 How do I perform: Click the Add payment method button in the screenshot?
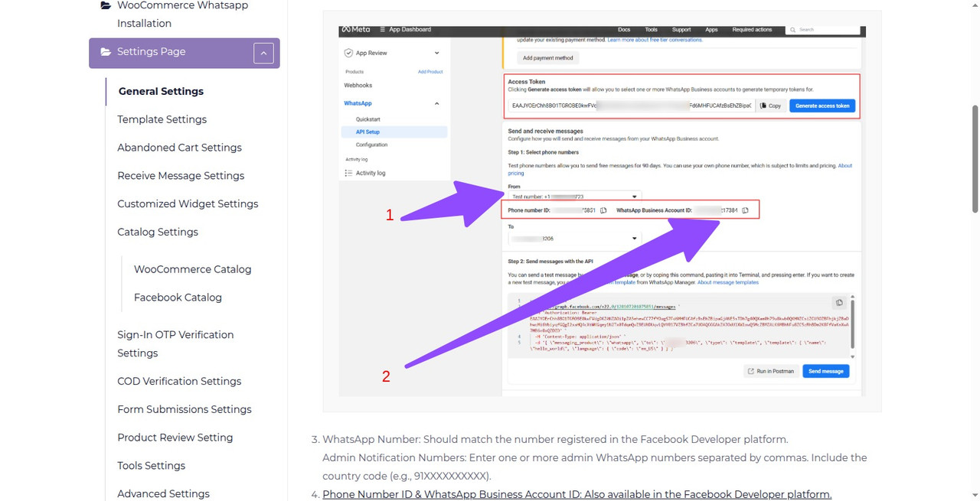547,58
